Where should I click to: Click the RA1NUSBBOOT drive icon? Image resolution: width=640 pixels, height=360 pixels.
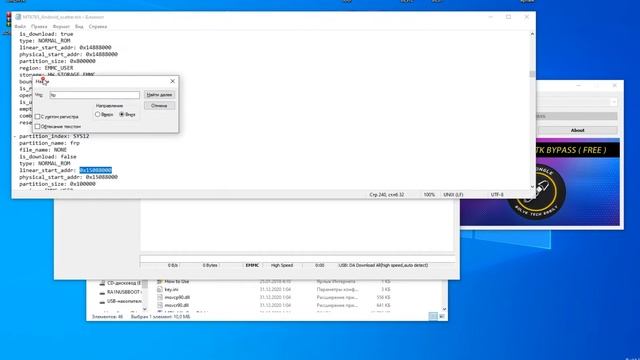pos(102,293)
